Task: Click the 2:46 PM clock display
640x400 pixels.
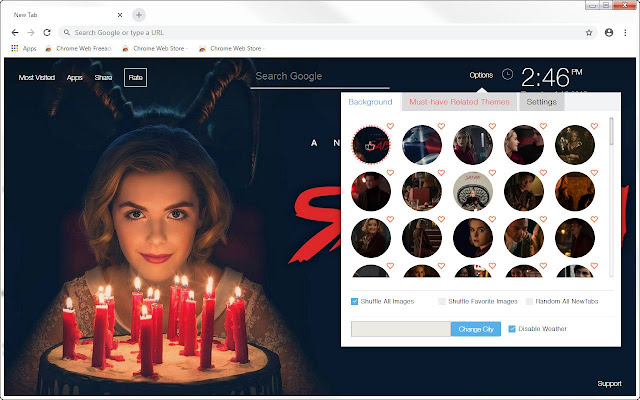Action: [551, 77]
